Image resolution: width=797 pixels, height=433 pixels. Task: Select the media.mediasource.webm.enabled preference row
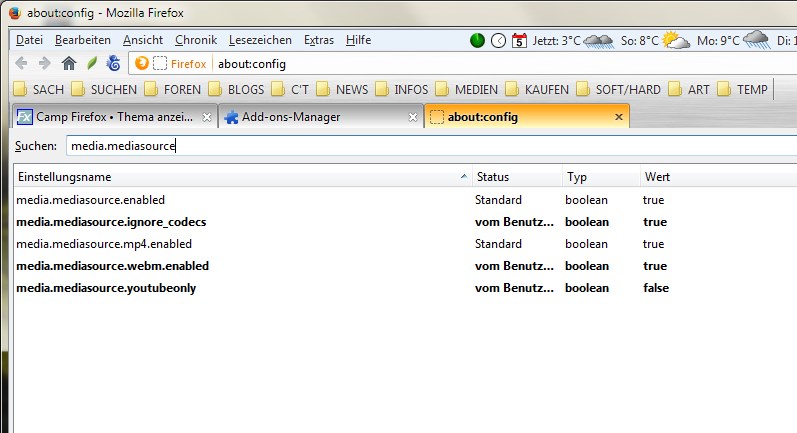pos(405,266)
